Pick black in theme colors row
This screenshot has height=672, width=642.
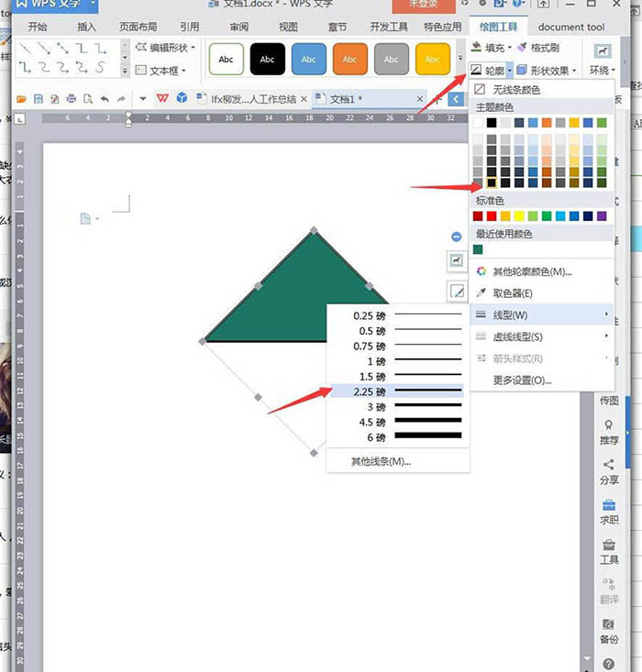(x=492, y=123)
